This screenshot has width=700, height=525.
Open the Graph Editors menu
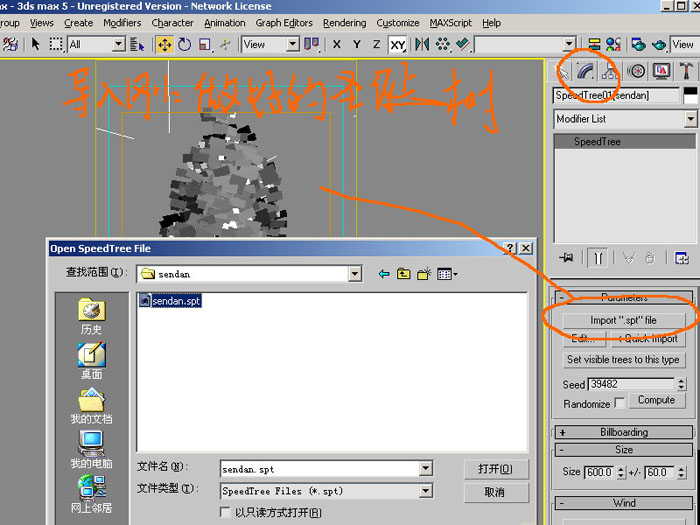click(284, 23)
